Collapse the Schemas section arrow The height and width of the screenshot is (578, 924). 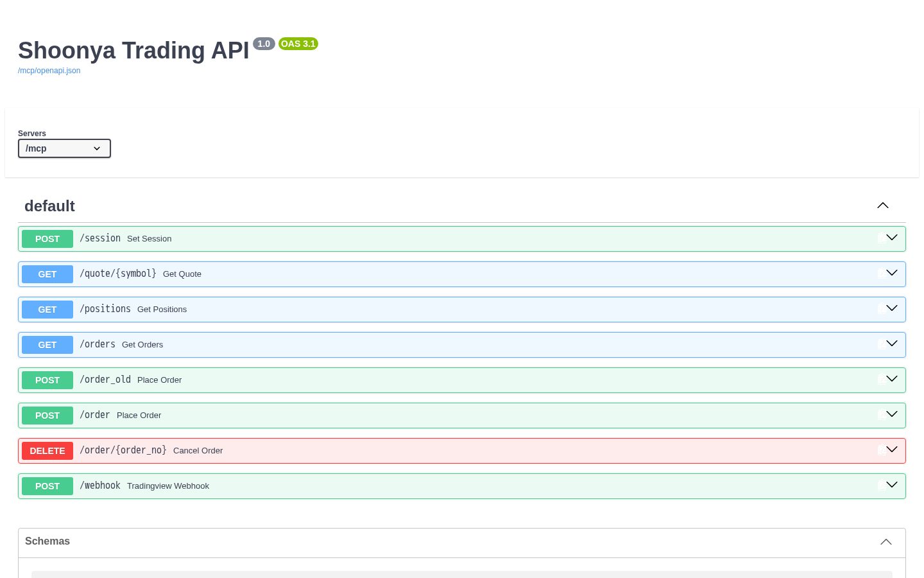(x=886, y=542)
